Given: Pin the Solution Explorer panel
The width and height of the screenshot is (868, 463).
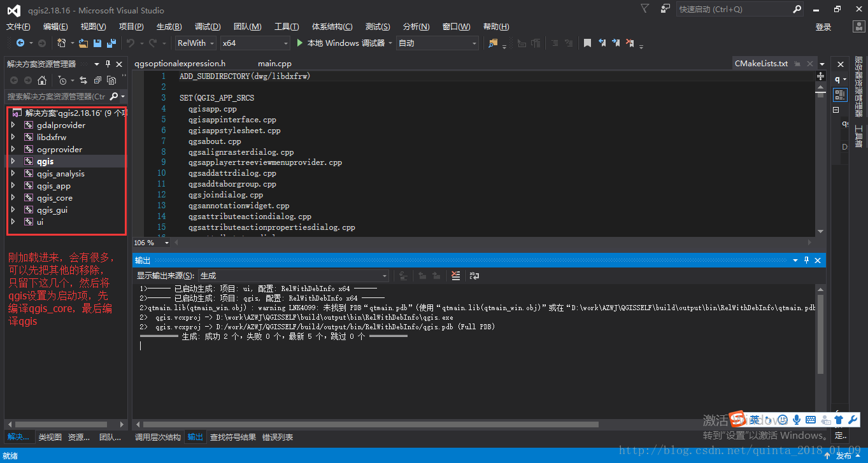Looking at the screenshot, I should coord(108,64).
